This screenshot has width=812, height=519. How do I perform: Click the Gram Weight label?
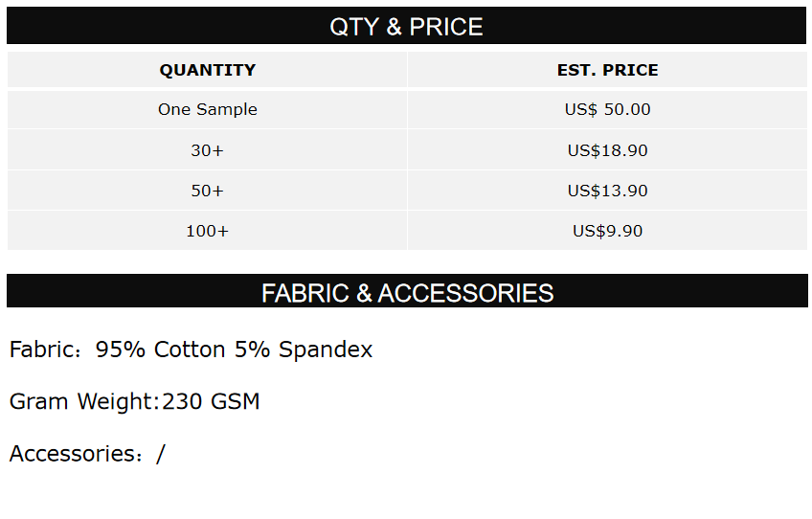(82, 401)
